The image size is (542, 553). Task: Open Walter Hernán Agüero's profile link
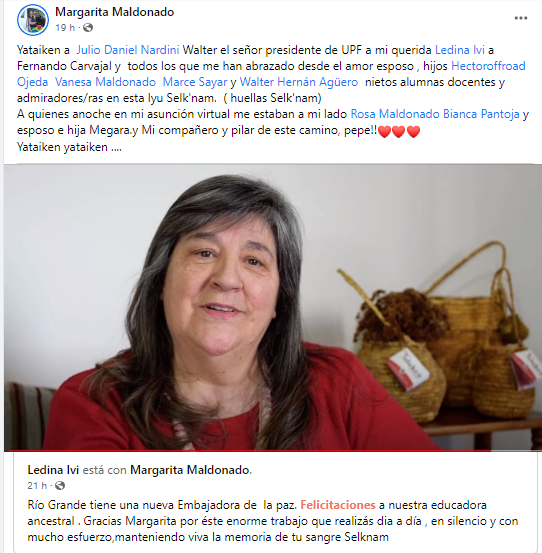coord(299,82)
